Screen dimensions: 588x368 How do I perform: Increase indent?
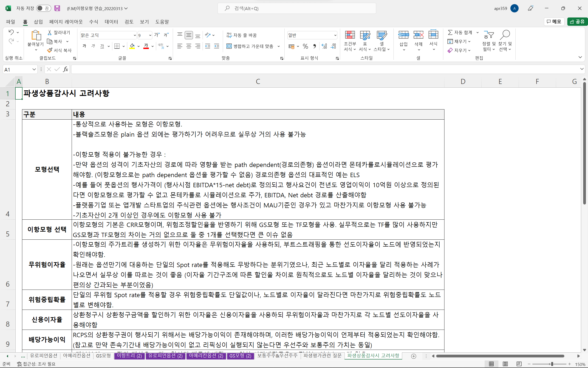tap(217, 46)
